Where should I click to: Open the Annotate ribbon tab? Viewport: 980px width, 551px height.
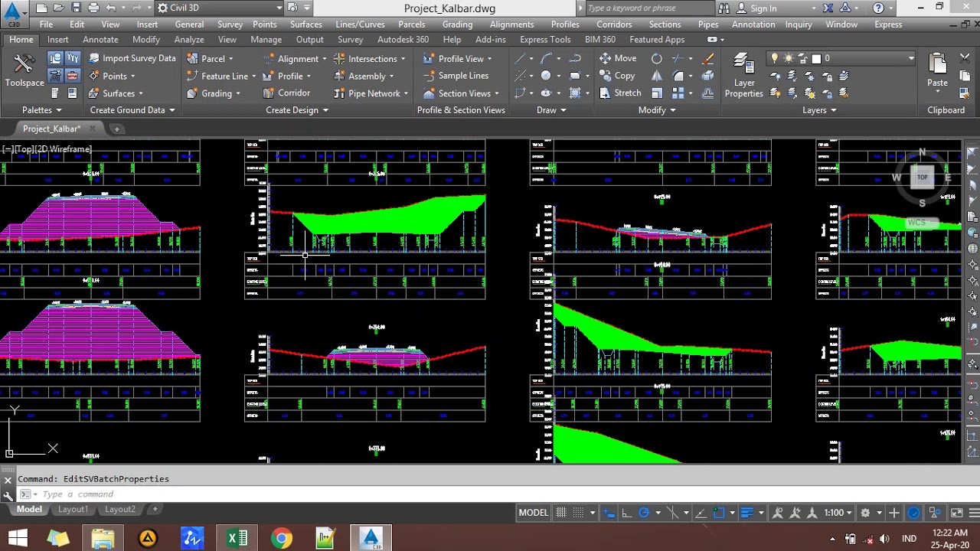[100, 40]
